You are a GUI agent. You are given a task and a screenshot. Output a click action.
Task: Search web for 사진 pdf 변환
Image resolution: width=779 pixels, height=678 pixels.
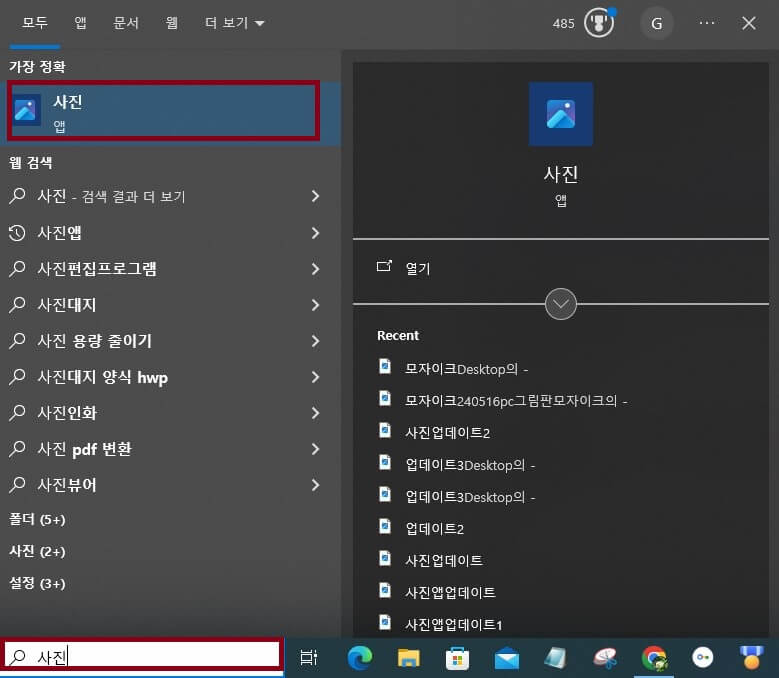pyautogui.click(x=84, y=449)
